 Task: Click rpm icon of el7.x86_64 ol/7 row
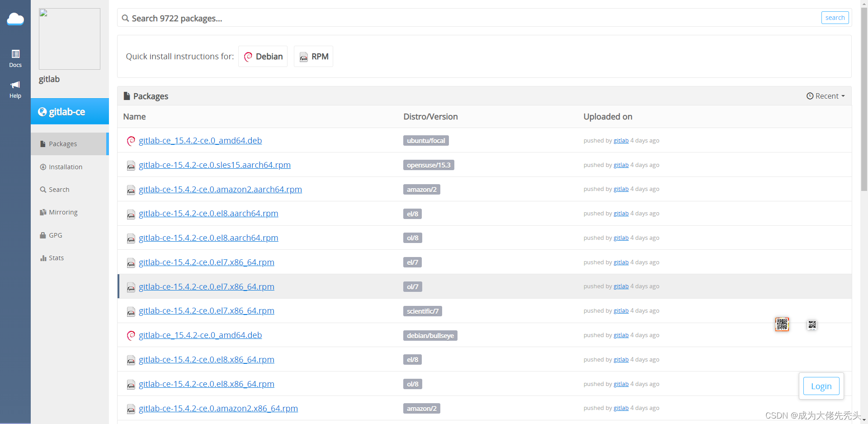coord(131,287)
